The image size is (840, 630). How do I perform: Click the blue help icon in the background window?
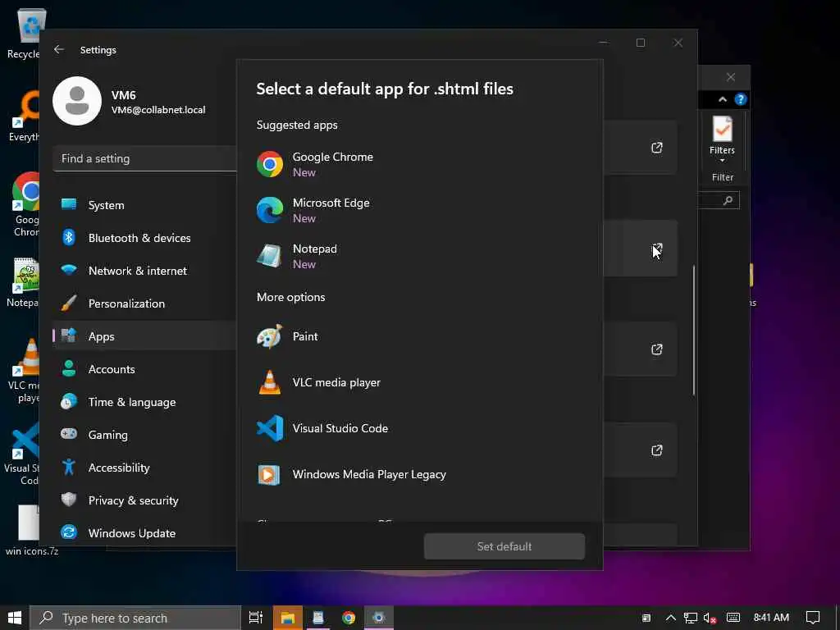click(x=741, y=99)
